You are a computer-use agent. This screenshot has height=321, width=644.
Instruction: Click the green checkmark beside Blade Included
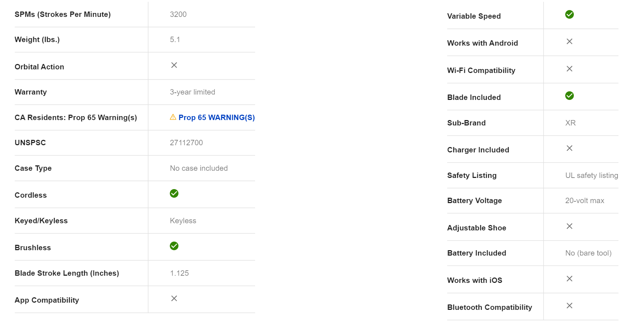click(x=570, y=96)
